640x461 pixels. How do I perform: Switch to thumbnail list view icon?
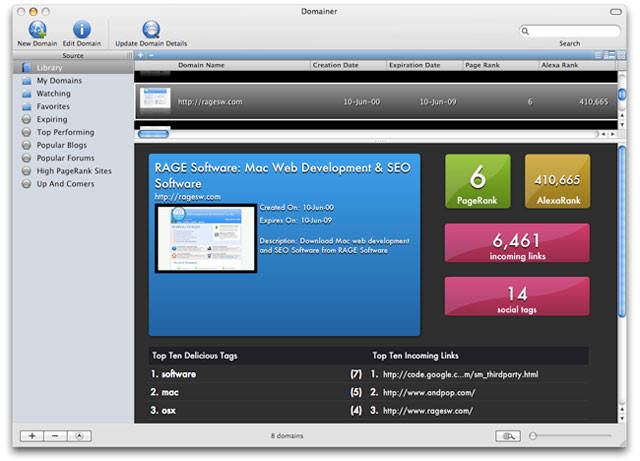coord(609,55)
